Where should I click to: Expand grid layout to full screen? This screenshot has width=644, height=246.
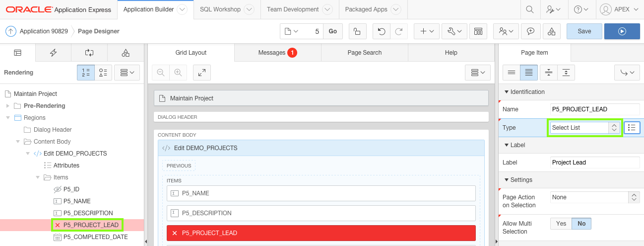pyautogui.click(x=202, y=73)
